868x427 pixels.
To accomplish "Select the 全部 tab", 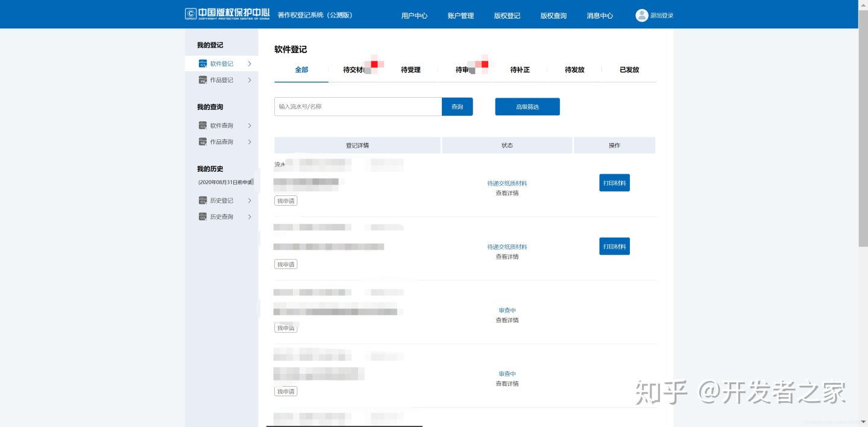I will tap(301, 70).
